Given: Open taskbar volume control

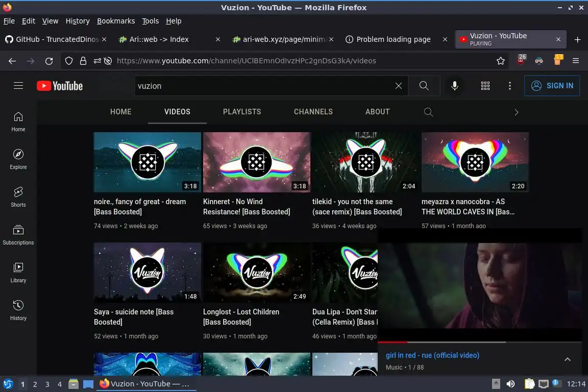Looking at the screenshot, I should (510, 384).
